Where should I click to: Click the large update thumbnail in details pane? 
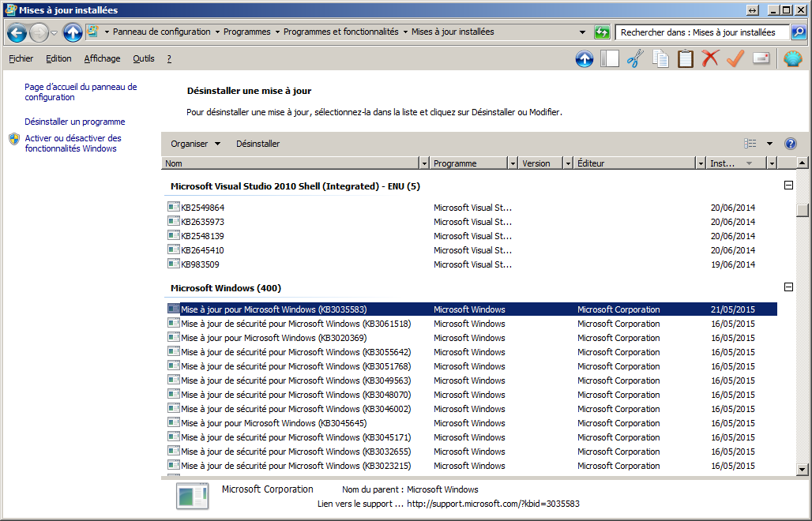(x=193, y=496)
